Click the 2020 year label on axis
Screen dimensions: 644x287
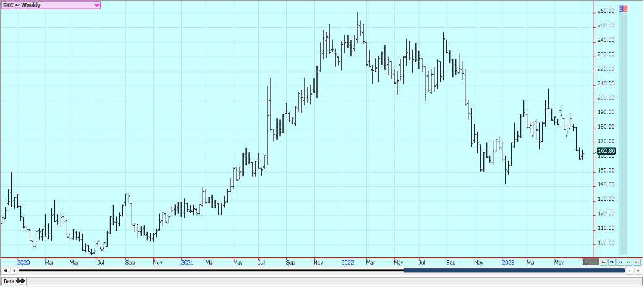click(24, 262)
